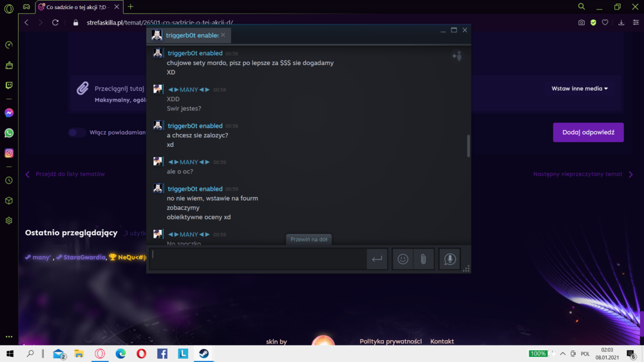Open the GX gamepad icon beside tabs
Screen dimensions: 644x362
pyautogui.click(x=26, y=6)
